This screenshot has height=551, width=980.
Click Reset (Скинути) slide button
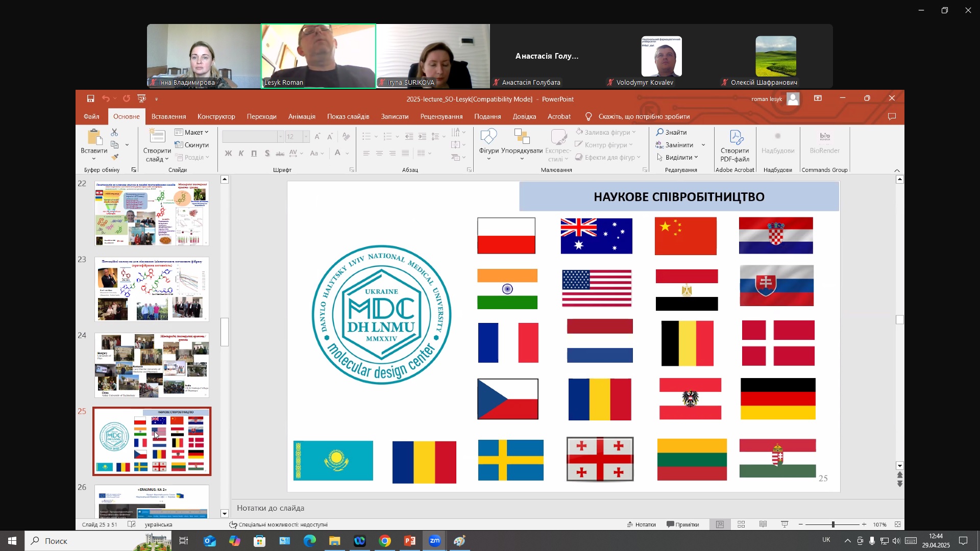click(x=192, y=145)
